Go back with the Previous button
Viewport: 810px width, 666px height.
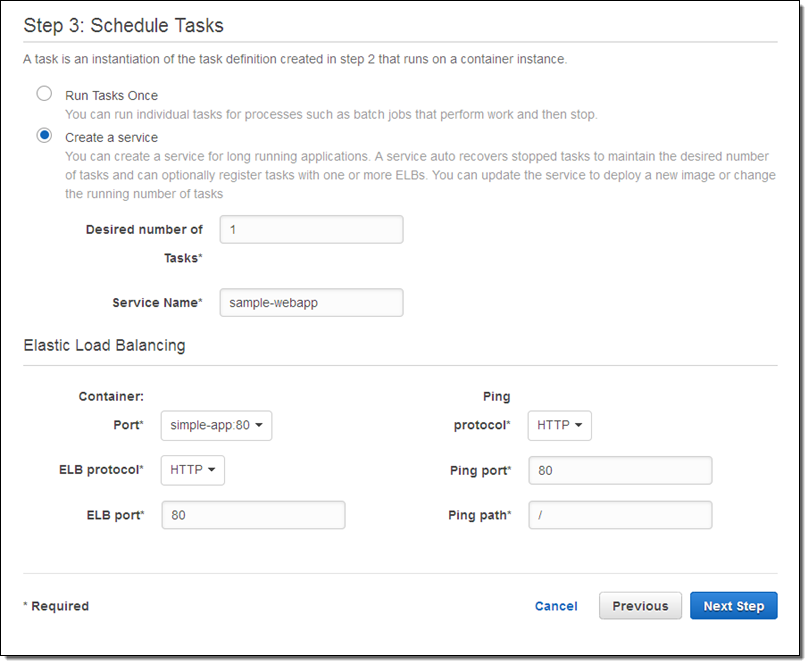(640, 606)
